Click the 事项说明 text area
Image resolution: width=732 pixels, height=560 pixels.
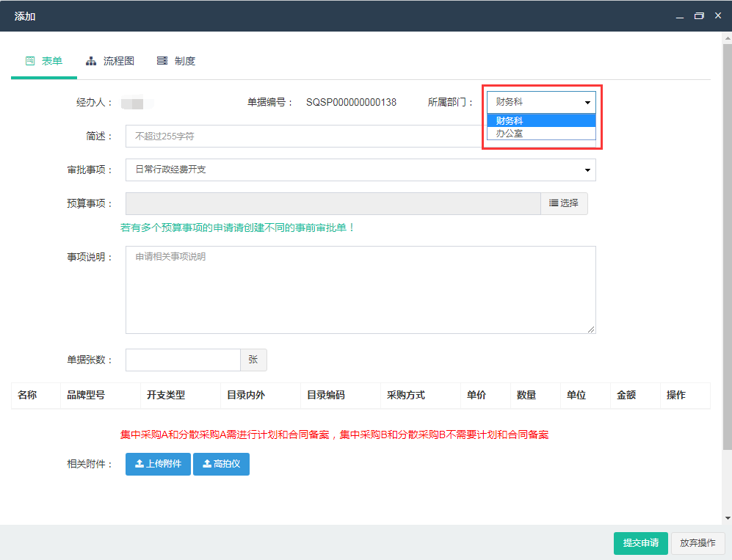click(360, 290)
